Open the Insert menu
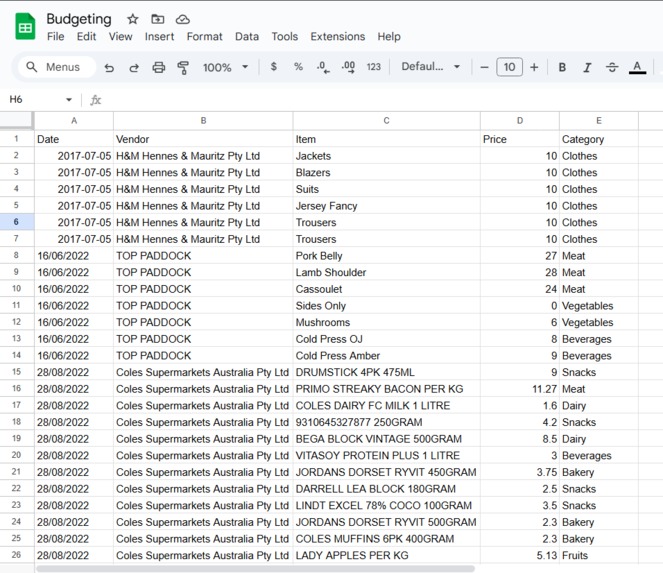The image size is (663, 573). tap(159, 37)
